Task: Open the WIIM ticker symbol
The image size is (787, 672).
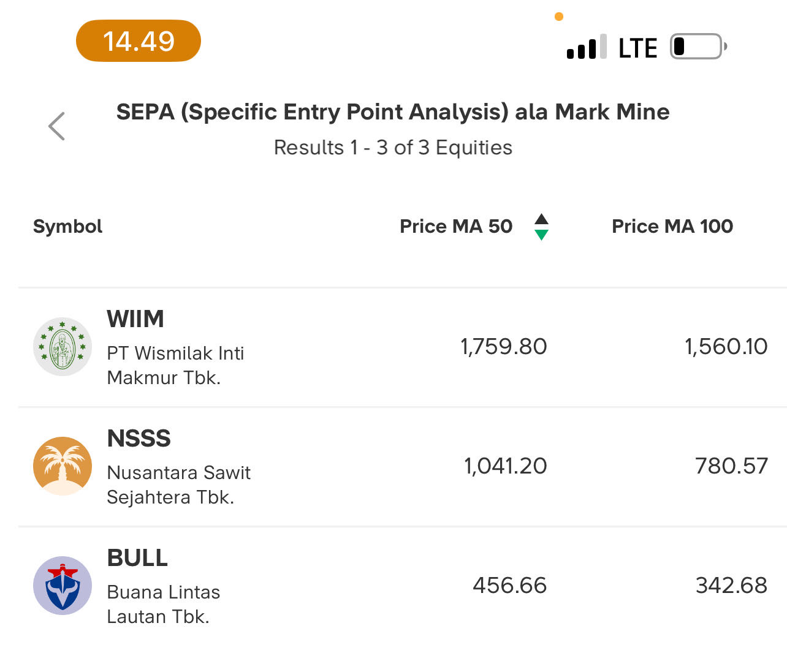Action: (135, 319)
